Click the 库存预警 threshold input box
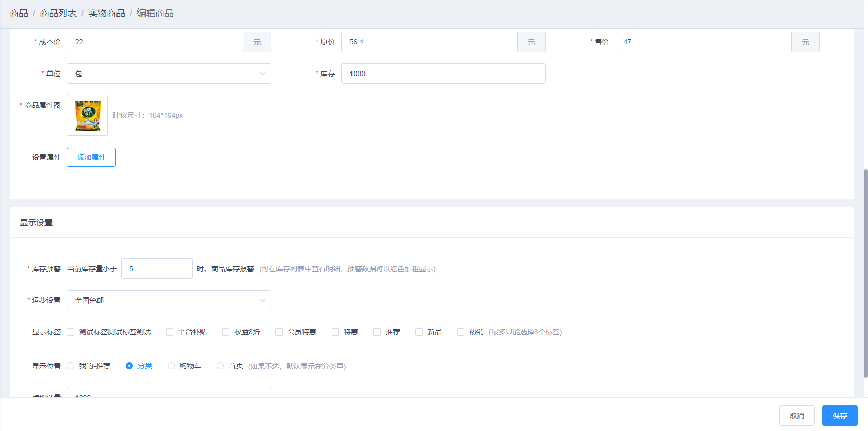868x431 pixels. pos(156,269)
